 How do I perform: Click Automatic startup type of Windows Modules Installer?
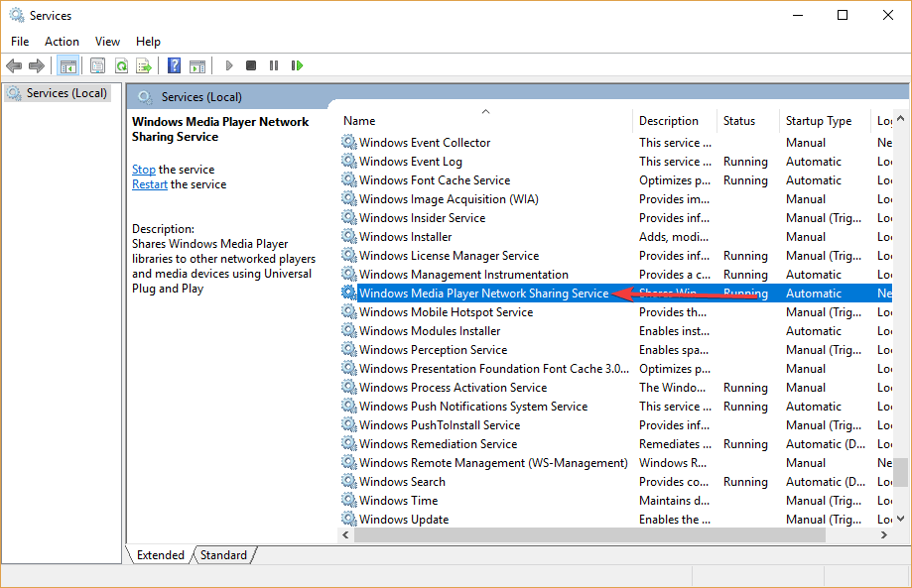tap(813, 330)
